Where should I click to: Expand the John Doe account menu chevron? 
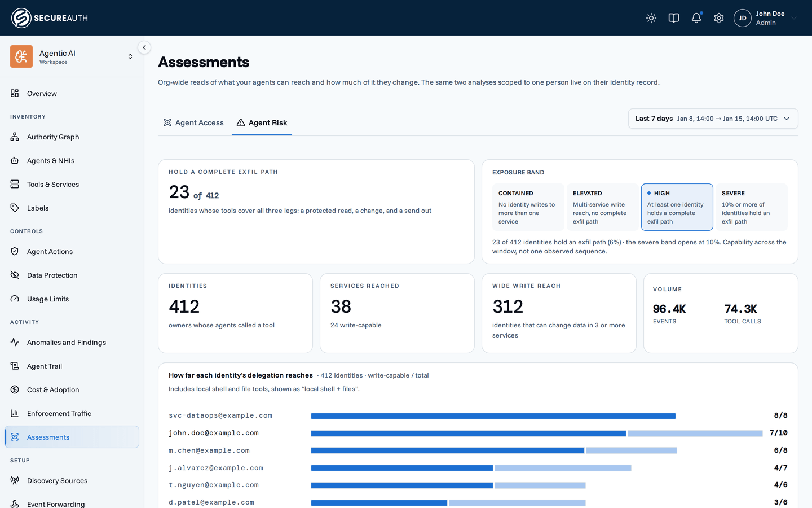[x=794, y=18]
